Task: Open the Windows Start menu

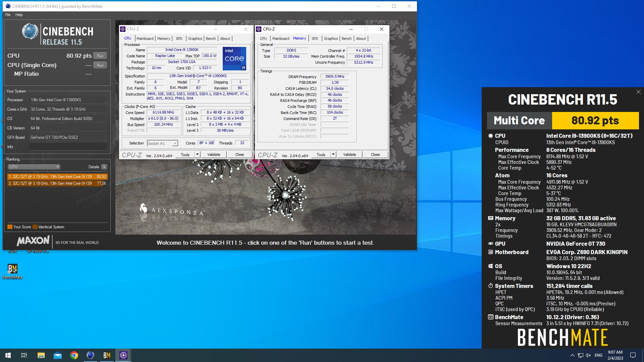Action: tap(8, 355)
